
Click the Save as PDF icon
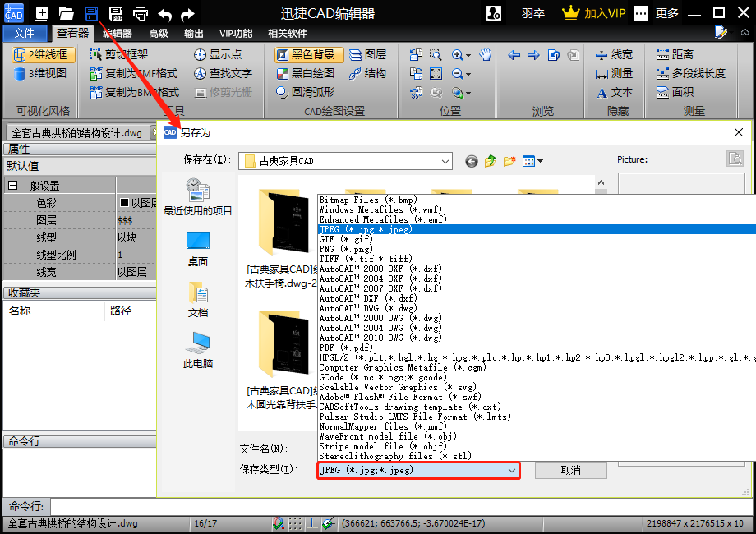coord(116,13)
